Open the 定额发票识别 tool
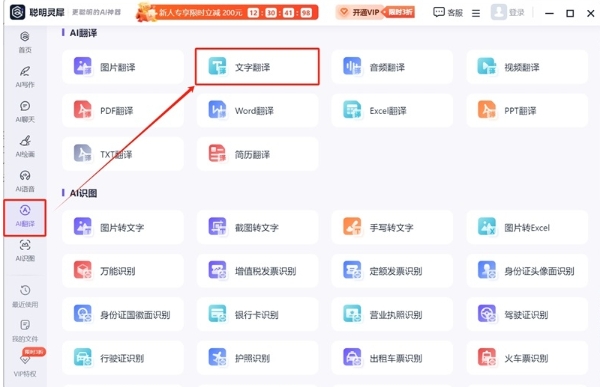The height and width of the screenshot is (387, 600). pyautogui.click(x=392, y=271)
